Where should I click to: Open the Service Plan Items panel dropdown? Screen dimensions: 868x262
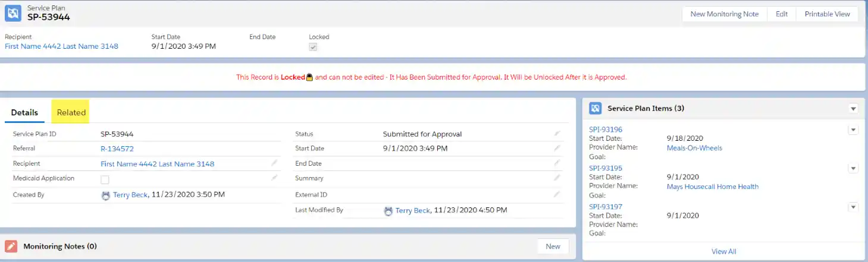(853, 109)
